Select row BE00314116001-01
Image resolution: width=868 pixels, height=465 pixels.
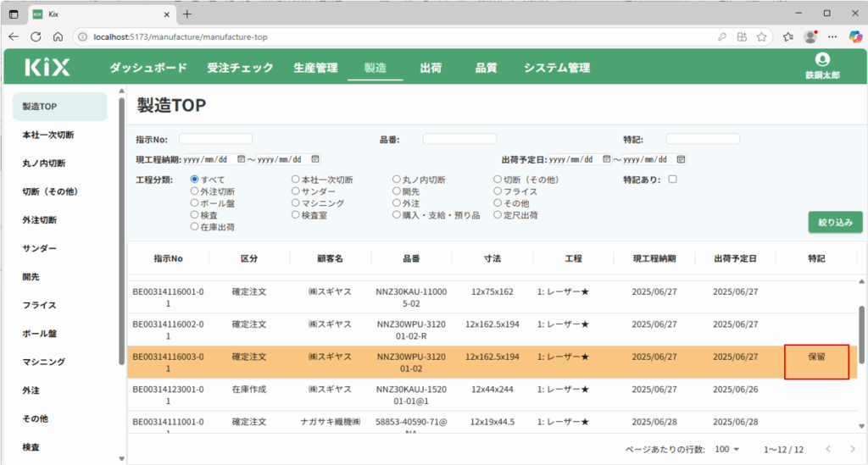coord(492,297)
